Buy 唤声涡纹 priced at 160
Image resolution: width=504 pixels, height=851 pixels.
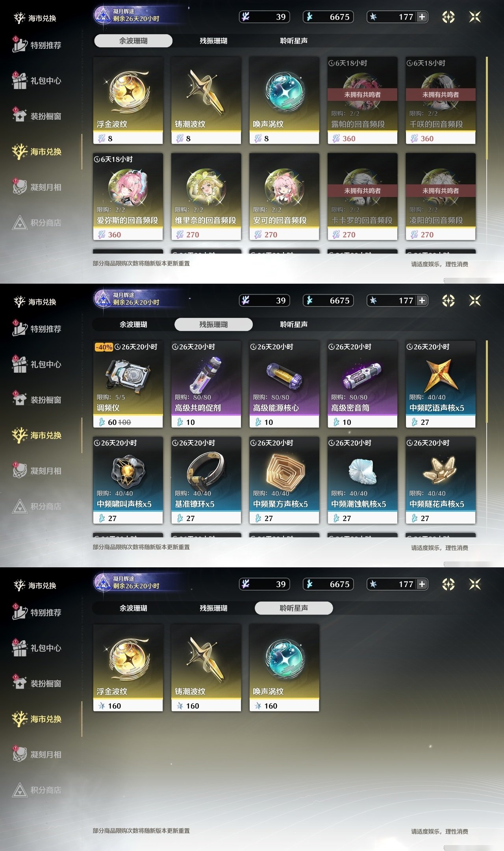pos(284,668)
